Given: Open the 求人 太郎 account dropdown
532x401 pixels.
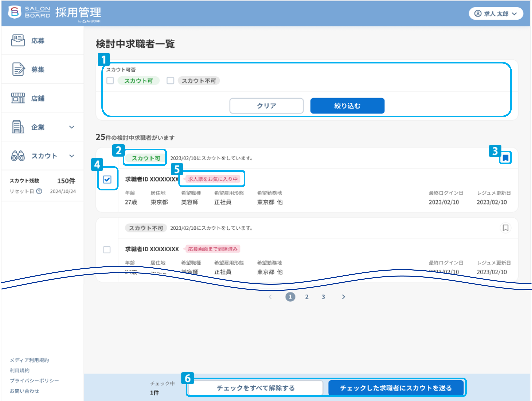Looking at the screenshot, I should [x=496, y=13].
